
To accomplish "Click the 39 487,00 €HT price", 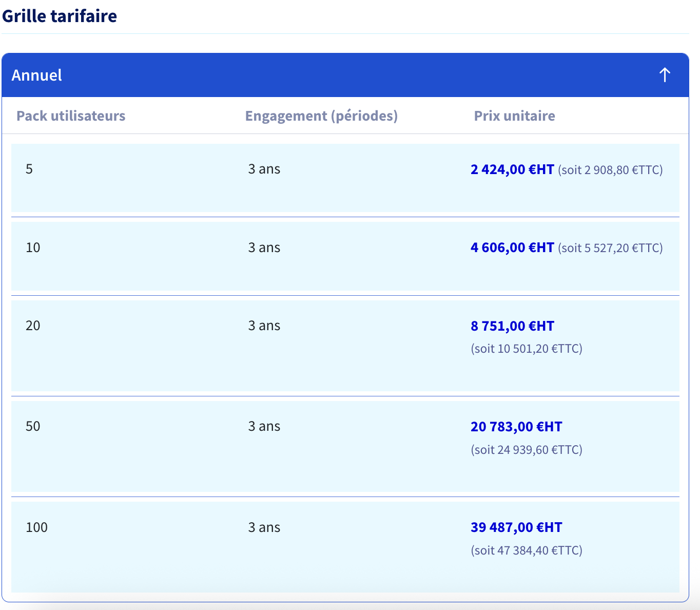I will (x=516, y=527).
